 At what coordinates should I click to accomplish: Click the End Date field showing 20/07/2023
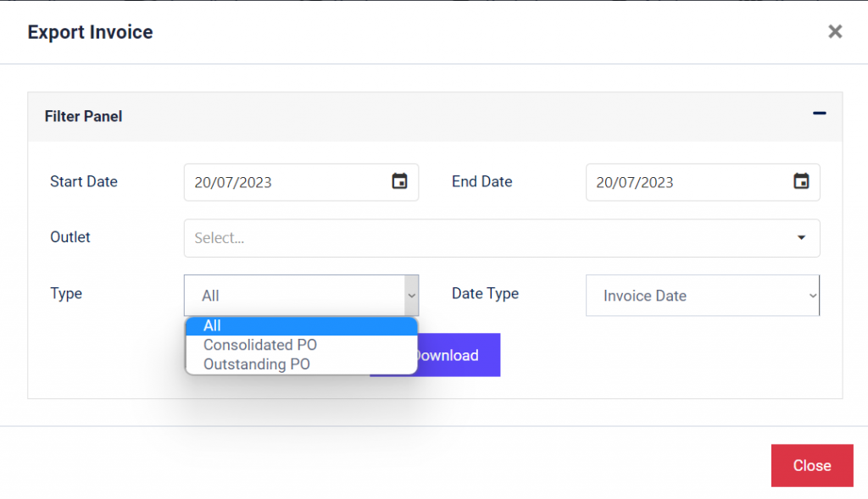coord(678,182)
